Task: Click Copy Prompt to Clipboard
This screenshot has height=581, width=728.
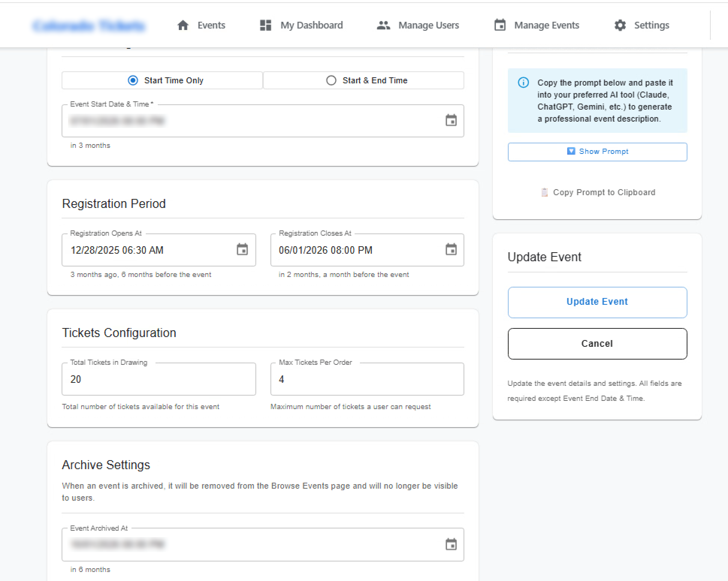Action: click(598, 192)
